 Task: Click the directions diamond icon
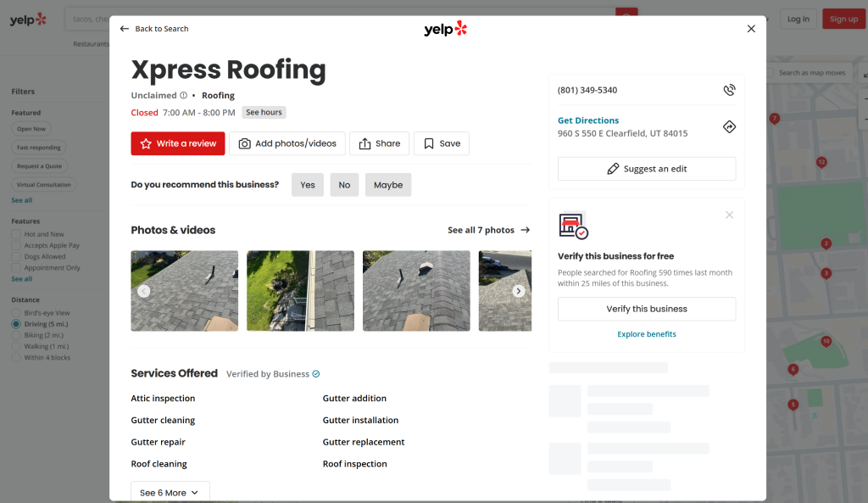pos(729,126)
